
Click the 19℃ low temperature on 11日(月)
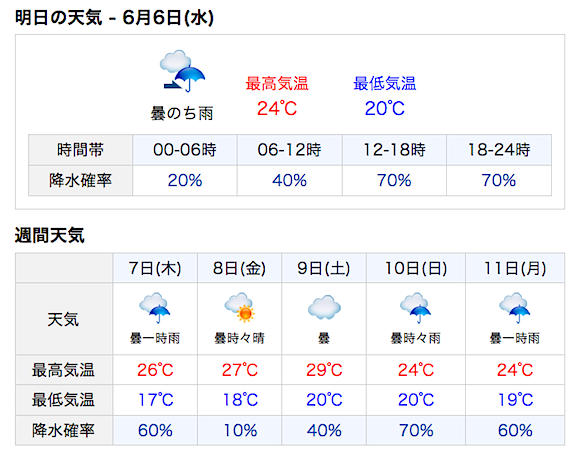click(515, 400)
